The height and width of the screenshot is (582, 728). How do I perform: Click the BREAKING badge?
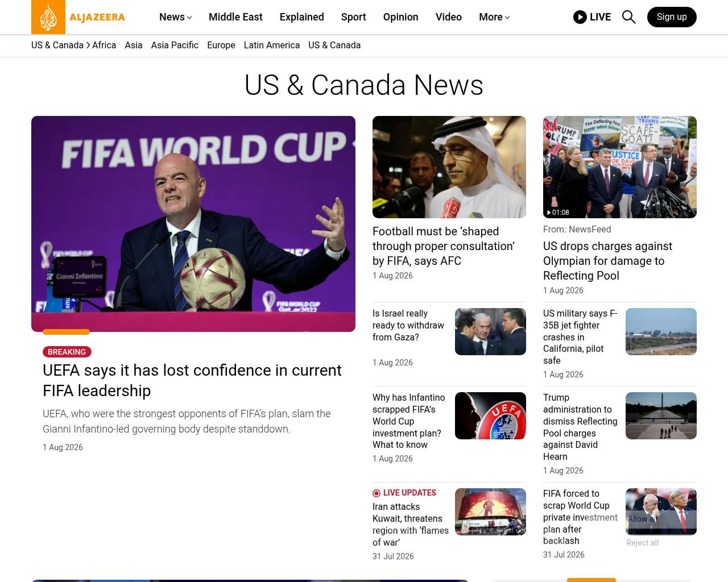[x=67, y=352]
